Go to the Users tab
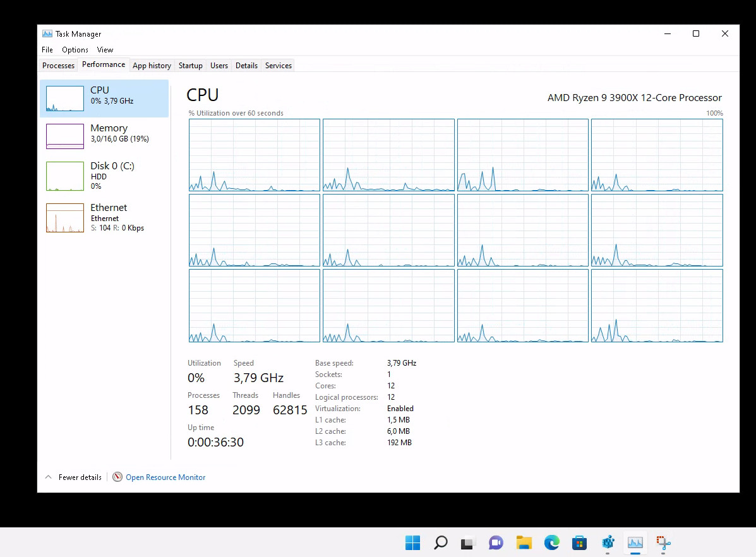756x557 pixels. (x=219, y=66)
